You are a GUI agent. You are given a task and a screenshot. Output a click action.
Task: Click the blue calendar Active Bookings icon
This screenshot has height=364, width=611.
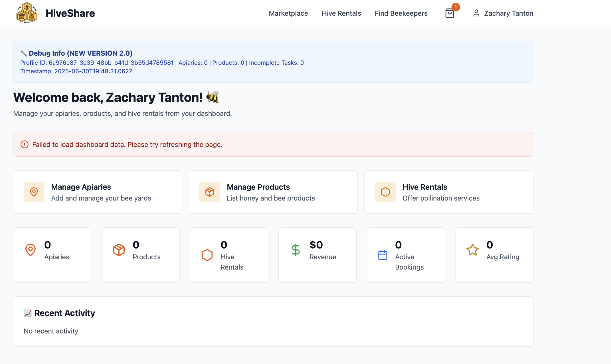coord(383,255)
